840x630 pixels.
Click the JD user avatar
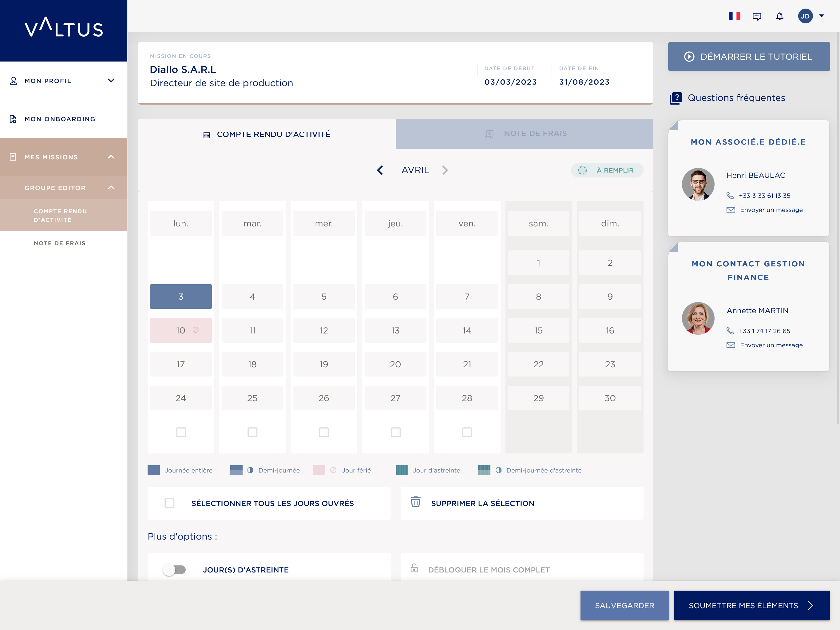click(805, 16)
